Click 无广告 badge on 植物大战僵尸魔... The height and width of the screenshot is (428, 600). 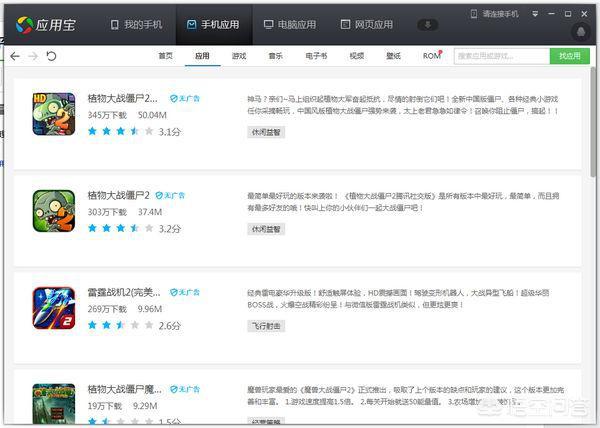tap(185, 389)
